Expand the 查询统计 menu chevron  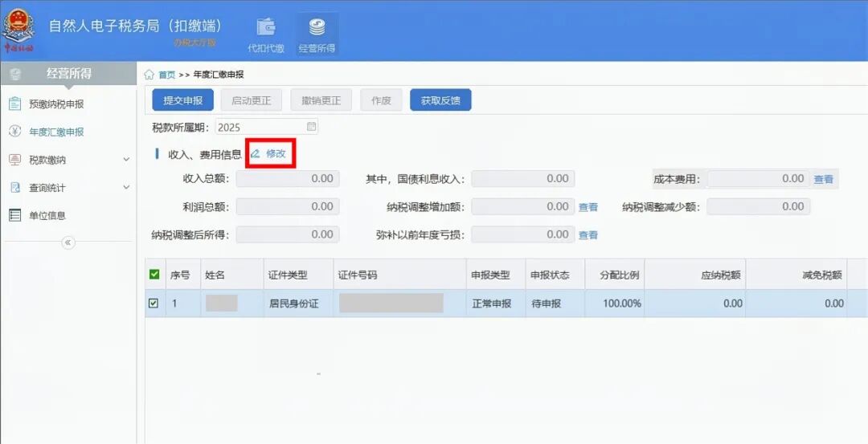pos(126,188)
